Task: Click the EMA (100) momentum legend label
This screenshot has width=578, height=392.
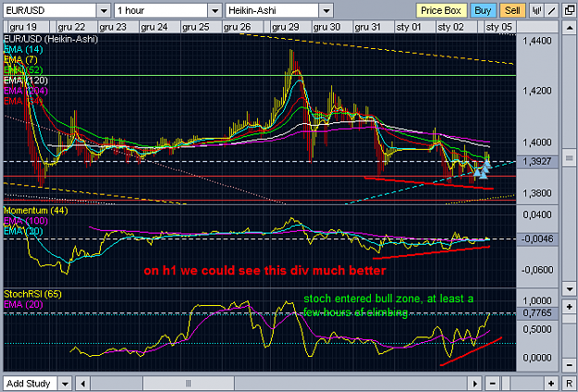Action: (26, 221)
